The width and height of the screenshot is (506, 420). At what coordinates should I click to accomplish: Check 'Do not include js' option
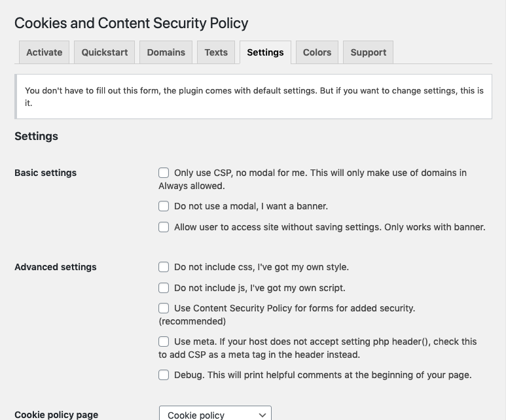[x=164, y=288]
